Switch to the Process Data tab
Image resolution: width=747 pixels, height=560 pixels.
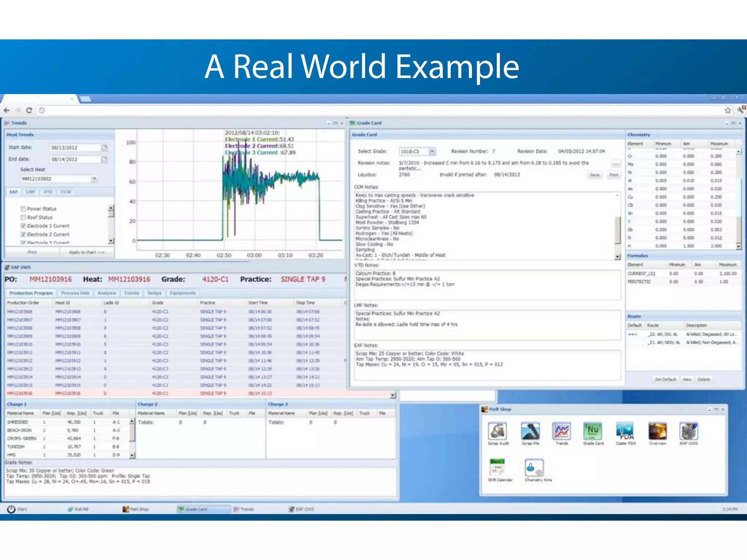tap(75, 293)
